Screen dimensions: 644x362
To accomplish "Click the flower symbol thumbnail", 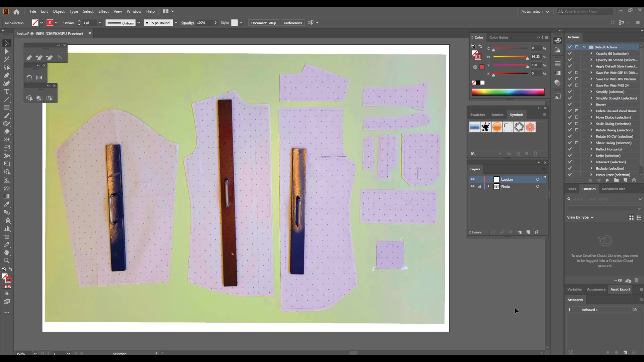I will click(x=530, y=127).
